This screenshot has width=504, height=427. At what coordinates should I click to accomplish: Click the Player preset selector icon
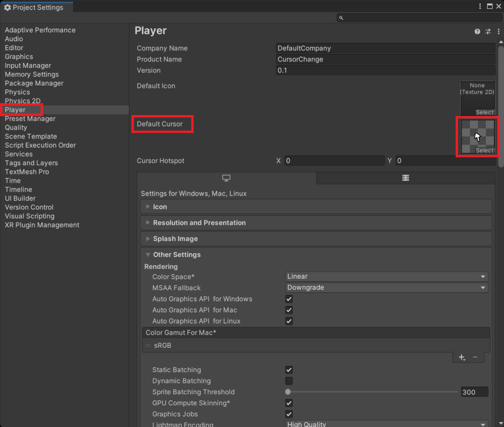click(x=487, y=31)
